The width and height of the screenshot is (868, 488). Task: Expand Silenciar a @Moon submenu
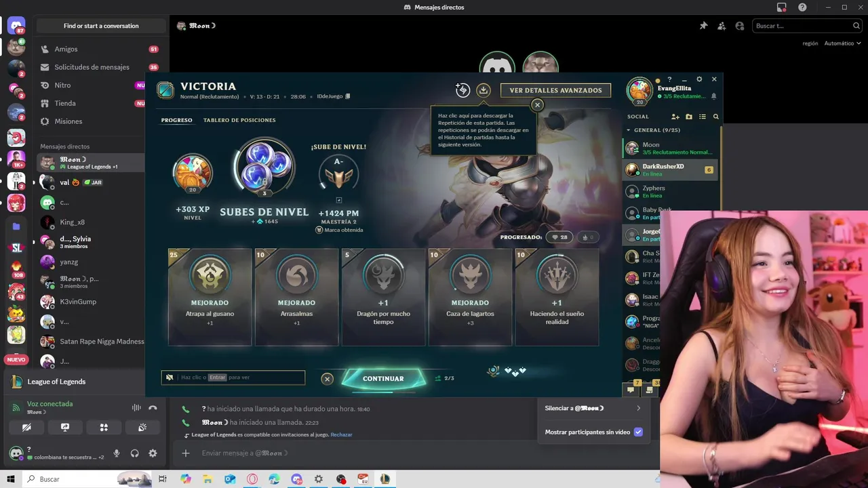coord(593,408)
